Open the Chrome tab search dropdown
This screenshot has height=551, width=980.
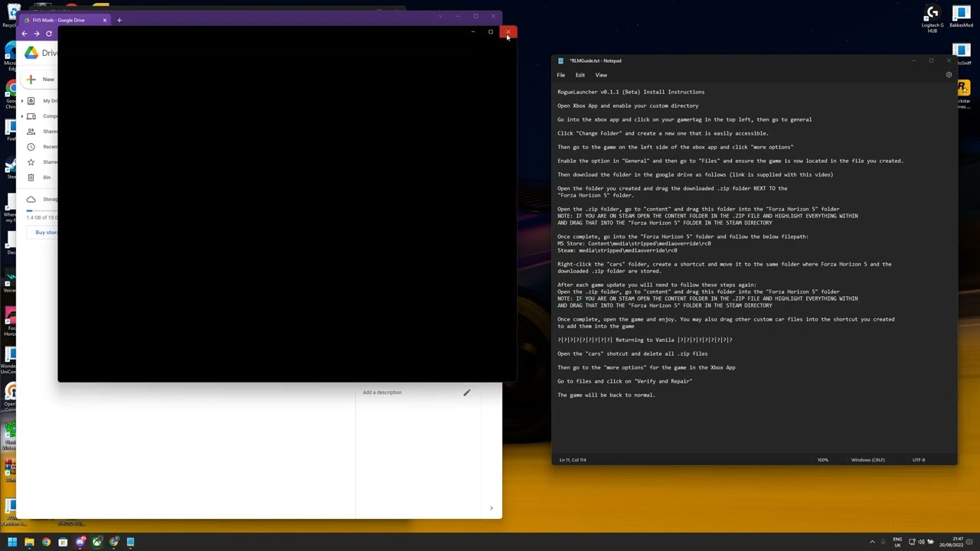(x=440, y=16)
